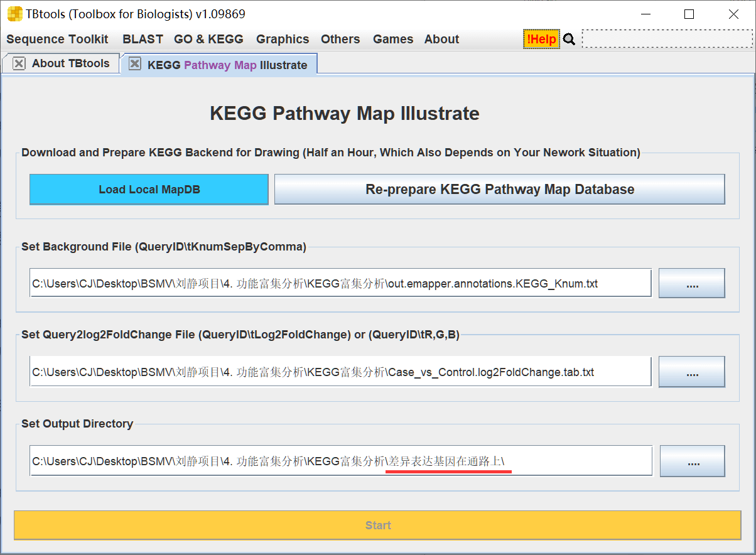Open the Sequence Toolkit menu
756x555 pixels.
(57, 39)
